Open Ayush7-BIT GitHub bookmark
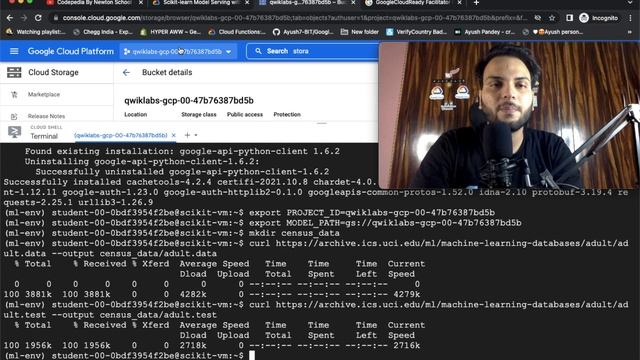This screenshot has height=360, width=640. click(303, 32)
